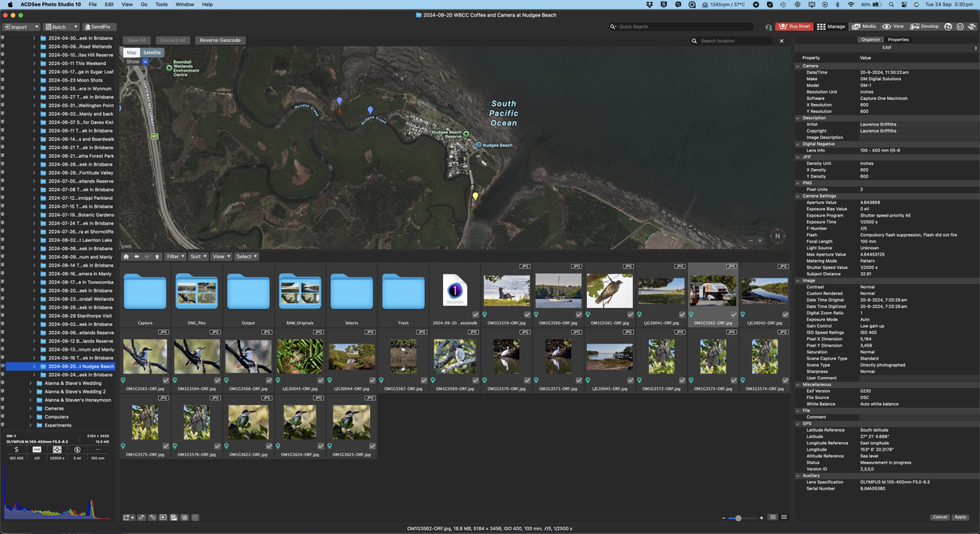Go back with the left arrow icon
Image resolution: width=980 pixels, height=534 pixels.
(137, 256)
